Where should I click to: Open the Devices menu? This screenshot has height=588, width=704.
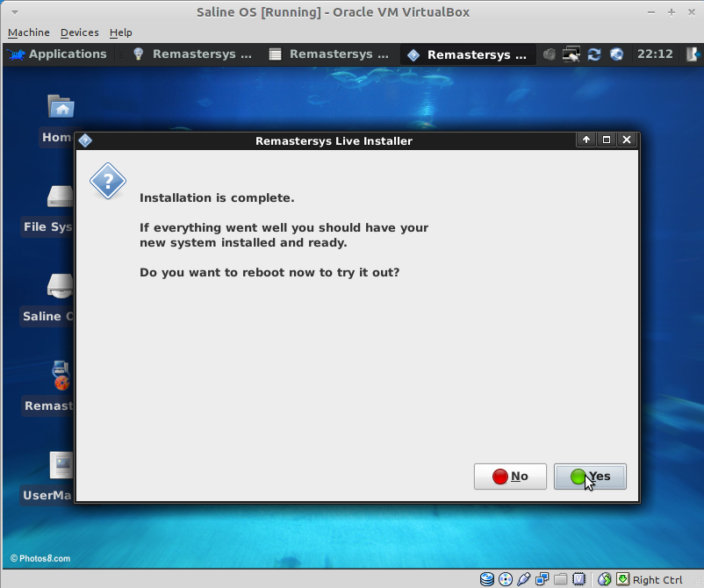coord(80,32)
